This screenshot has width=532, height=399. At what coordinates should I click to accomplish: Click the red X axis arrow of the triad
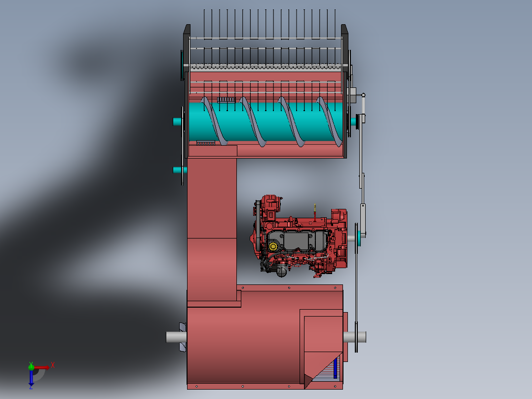(42, 367)
